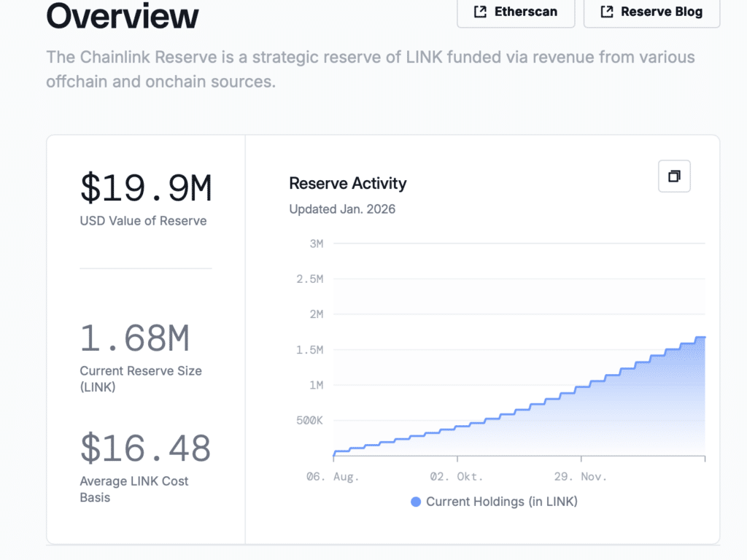
Task: Click the external-link icon beside Etherscan
Action: pos(480,12)
